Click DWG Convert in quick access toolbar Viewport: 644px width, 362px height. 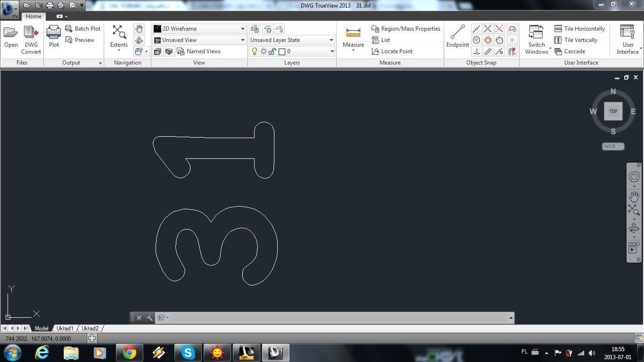(x=38, y=5)
